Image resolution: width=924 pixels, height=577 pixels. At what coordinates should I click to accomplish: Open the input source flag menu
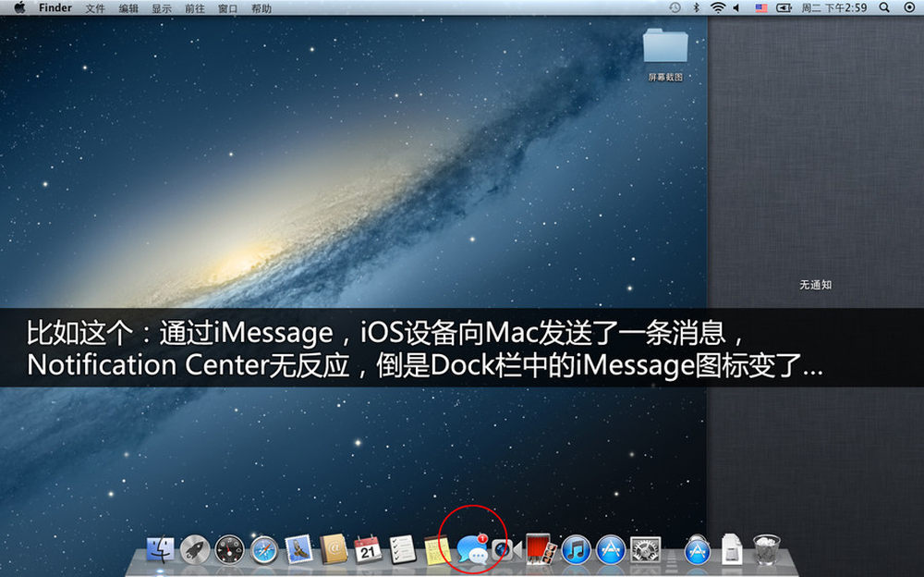761,7
